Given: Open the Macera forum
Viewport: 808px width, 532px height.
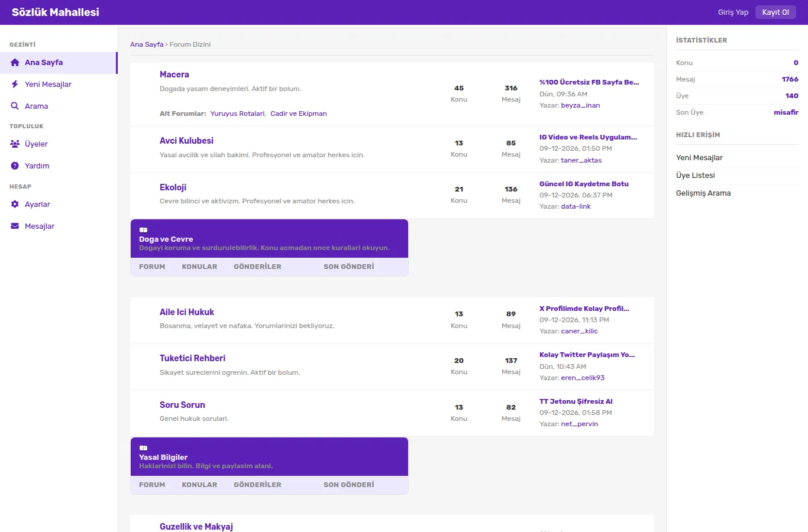Looking at the screenshot, I should pyautogui.click(x=174, y=74).
